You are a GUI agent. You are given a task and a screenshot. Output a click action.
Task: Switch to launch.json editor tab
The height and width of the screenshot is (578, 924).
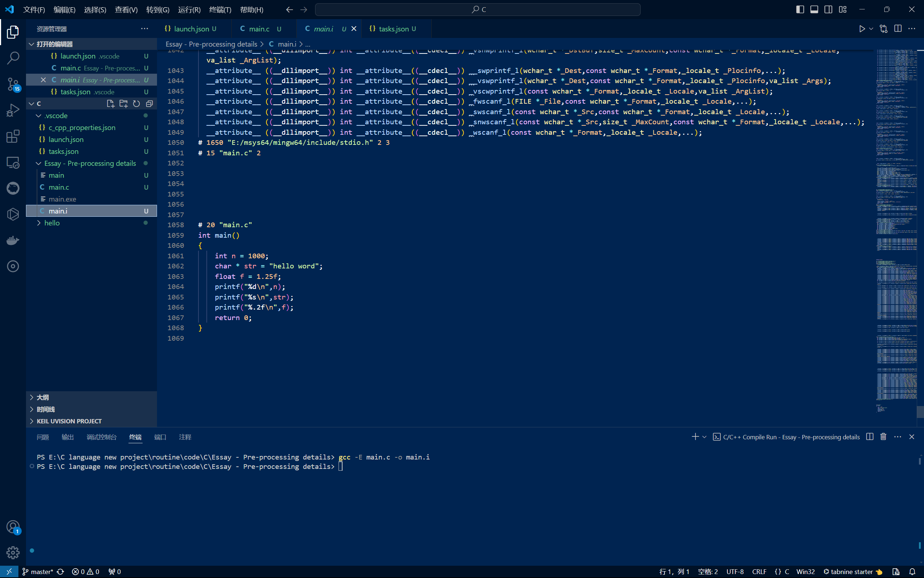pos(194,29)
